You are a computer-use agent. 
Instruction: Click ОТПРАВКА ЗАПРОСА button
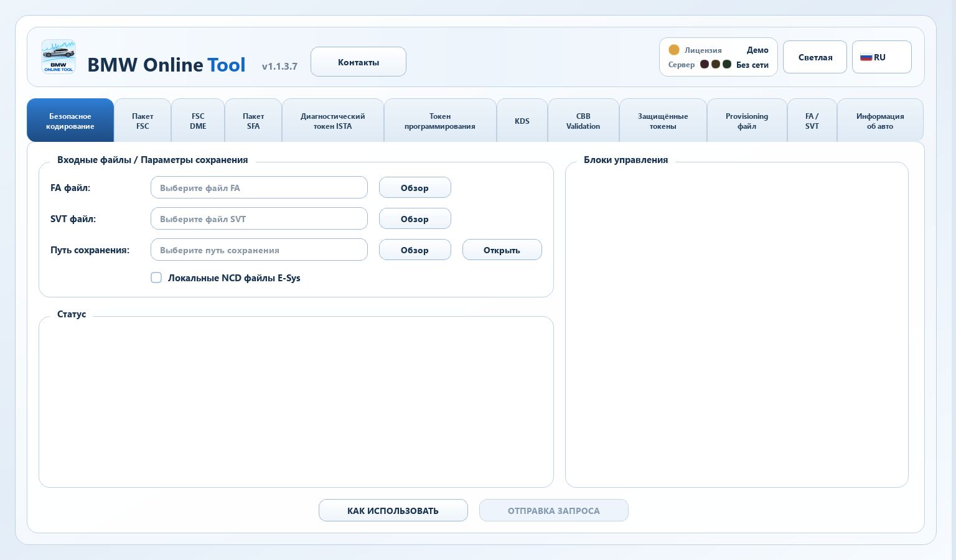[x=554, y=510]
